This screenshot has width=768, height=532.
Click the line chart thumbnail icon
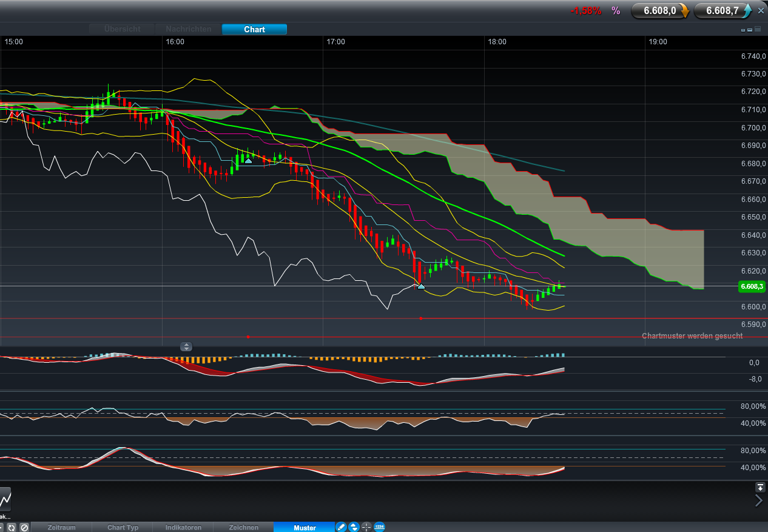point(5,499)
